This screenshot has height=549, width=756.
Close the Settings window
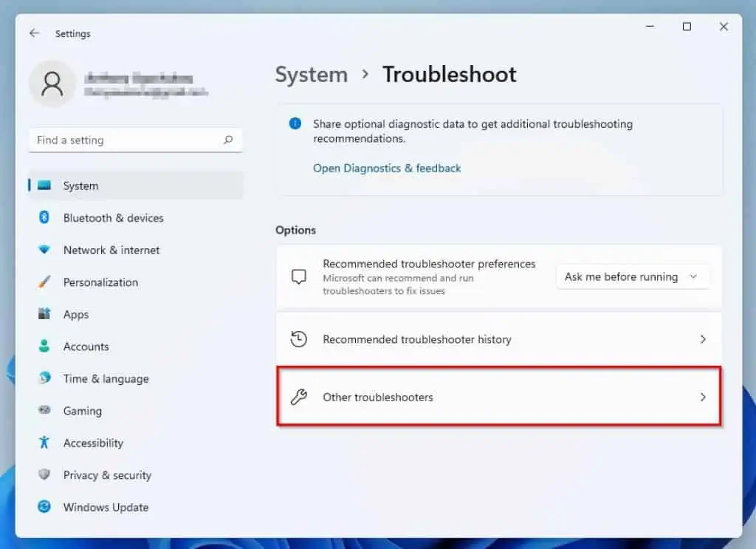[x=724, y=27]
